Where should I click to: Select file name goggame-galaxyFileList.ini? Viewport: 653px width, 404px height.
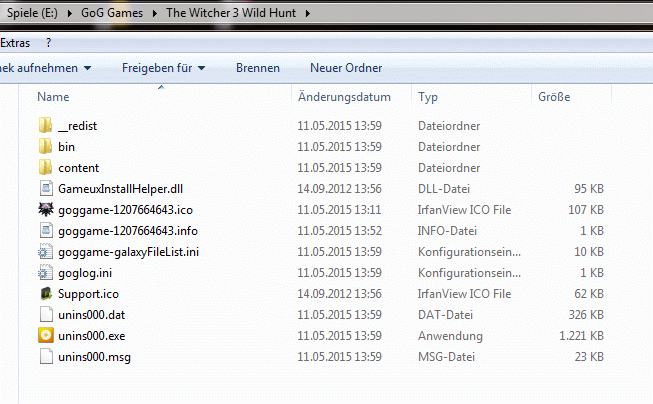[x=128, y=252]
